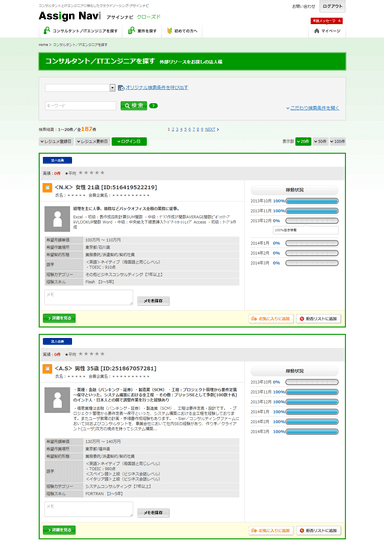
Task: Click the green 検索 search button
Action: tap(134, 106)
